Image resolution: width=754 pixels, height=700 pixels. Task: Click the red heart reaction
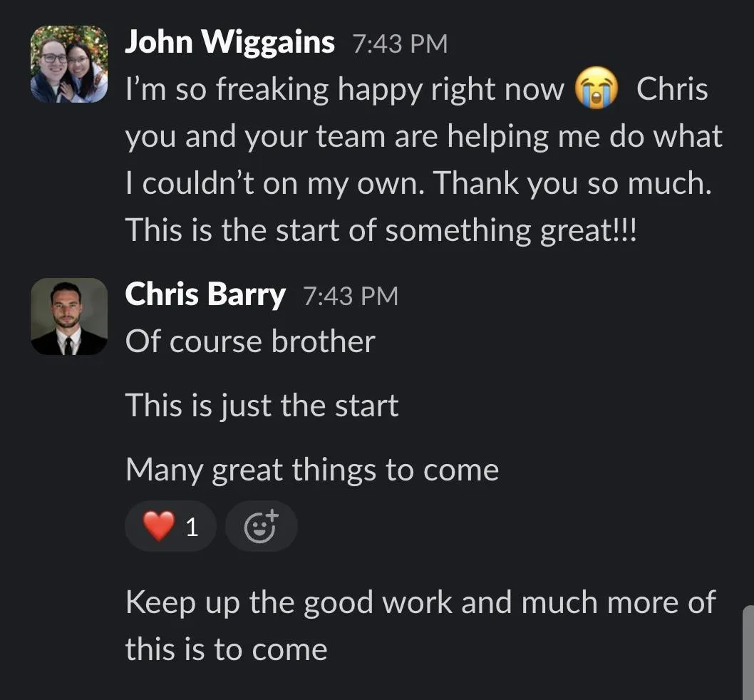159,526
